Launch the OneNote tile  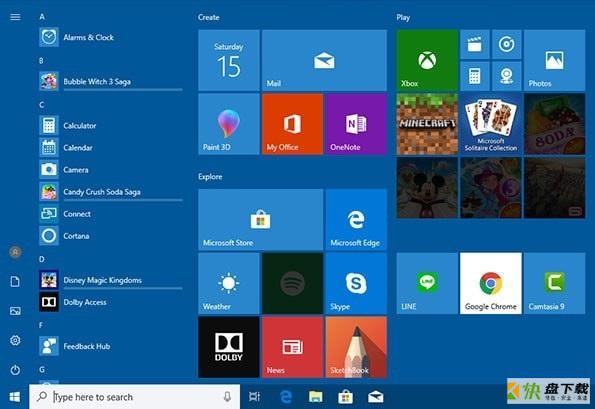tap(356, 124)
